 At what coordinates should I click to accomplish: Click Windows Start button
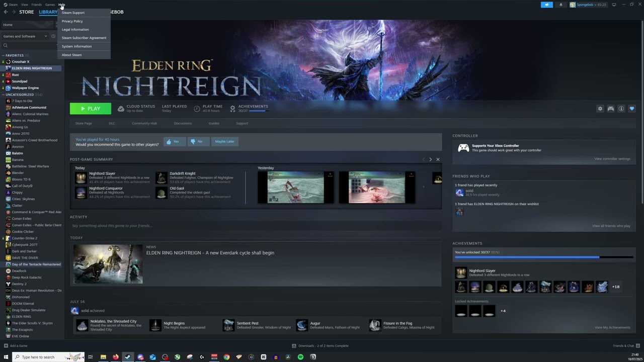pyautogui.click(x=6, y=357)
